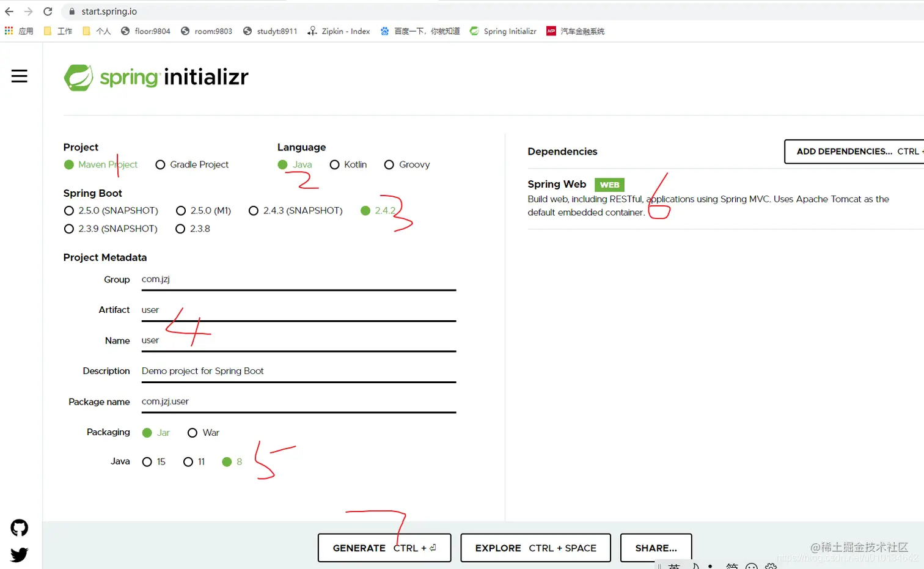Open the Baidu bookmark
Image resolution: width=924 pixels, height=569 pixels.
420,31
